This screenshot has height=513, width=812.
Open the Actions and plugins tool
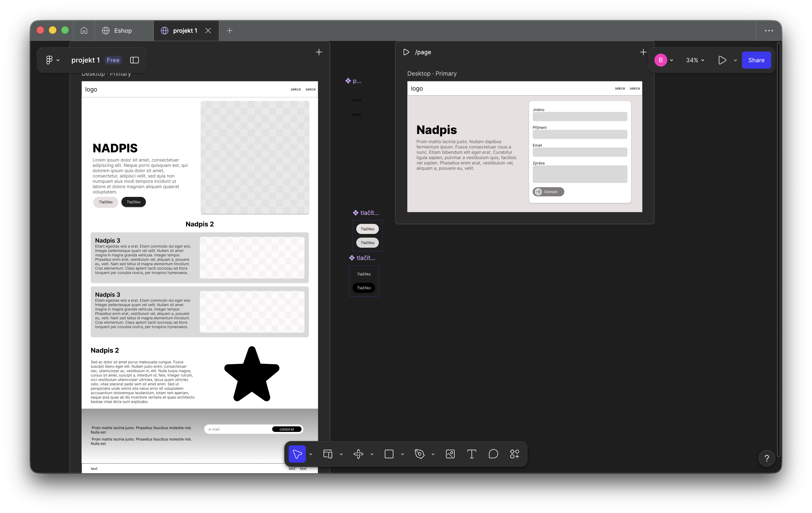click(514, 454)
